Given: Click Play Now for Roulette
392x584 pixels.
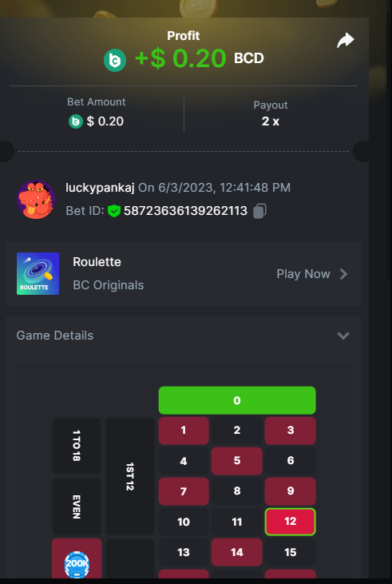Looking at the screenshot, I should coord(303,274).
